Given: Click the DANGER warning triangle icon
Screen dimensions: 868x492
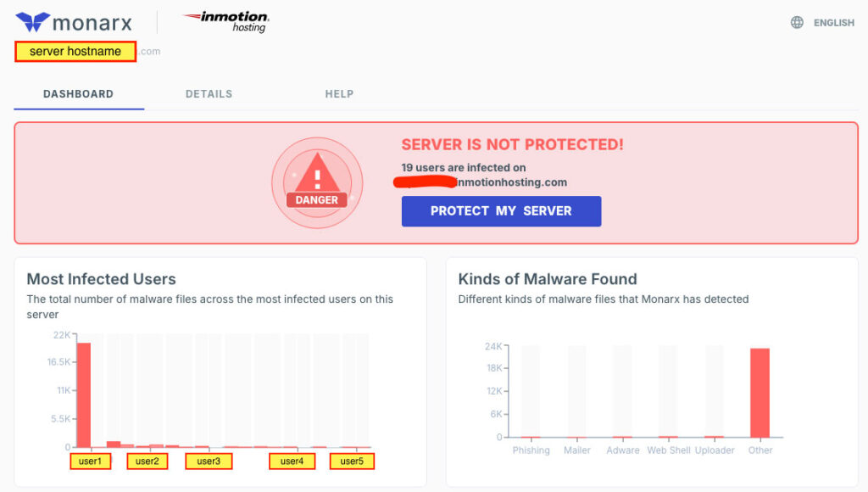Looking at the screenshot, I should [316, 177].
